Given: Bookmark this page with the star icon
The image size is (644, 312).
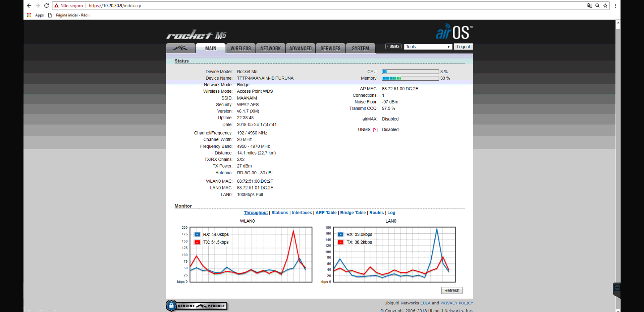Looking at the screenshot, I should pyautogui.click(x=605, y=6).
